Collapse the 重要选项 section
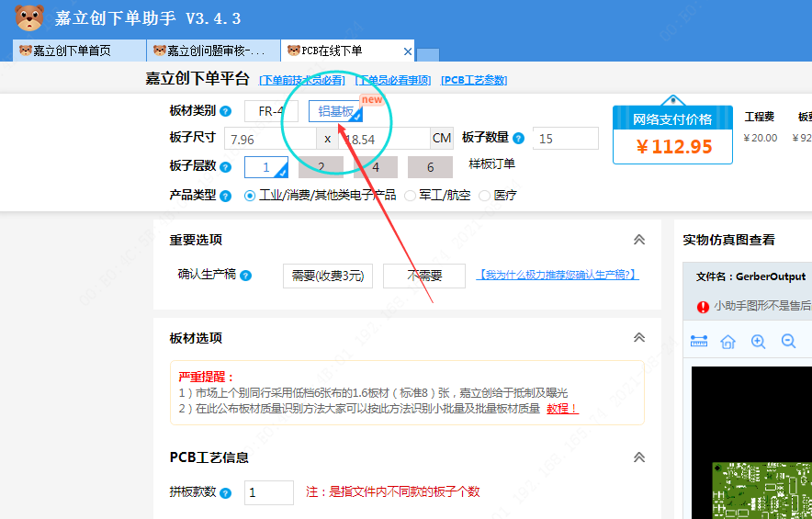This screenshot has width=812, height=519. [x=639, y=240]
